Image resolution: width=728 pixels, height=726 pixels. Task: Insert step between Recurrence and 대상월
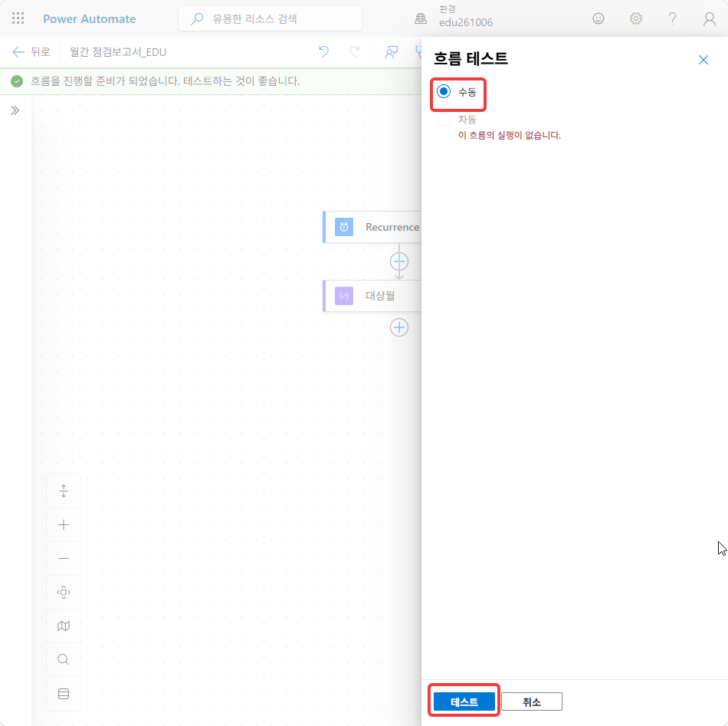[399, 261]
